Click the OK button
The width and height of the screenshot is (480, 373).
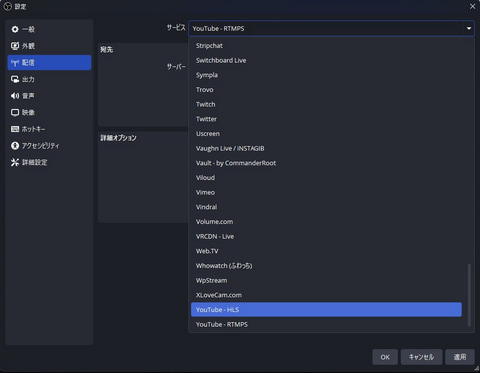click(x=385, y=357)
